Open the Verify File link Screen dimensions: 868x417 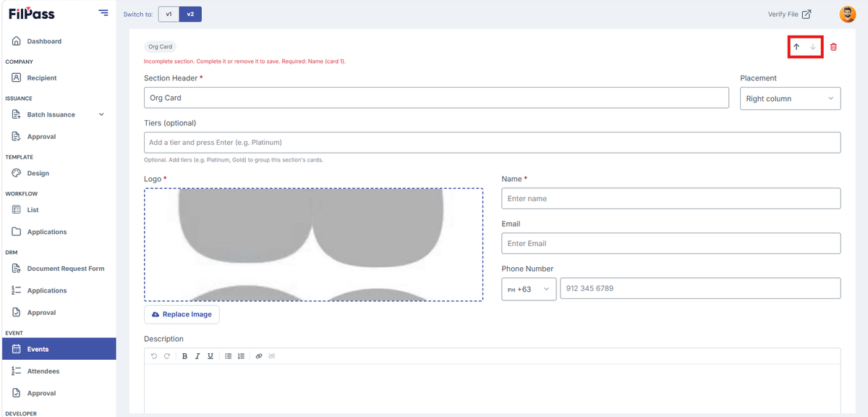pos(789,14)
